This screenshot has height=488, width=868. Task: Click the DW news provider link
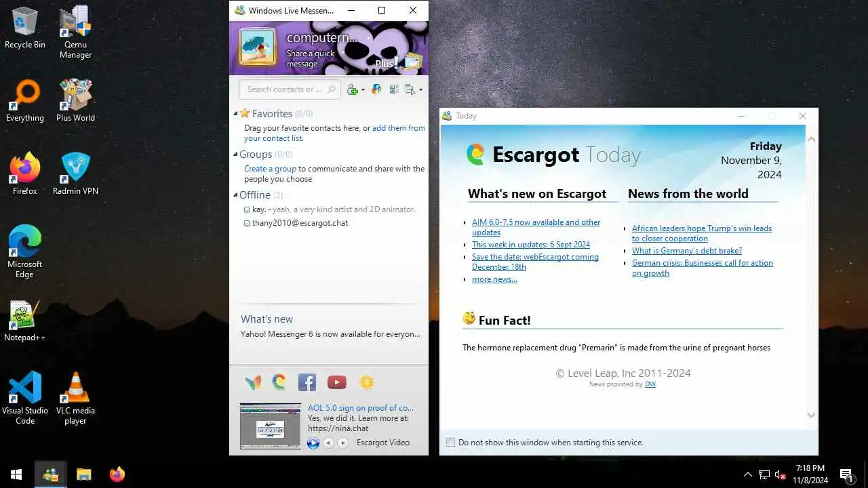pyautogui.click(x=650, y=384)
